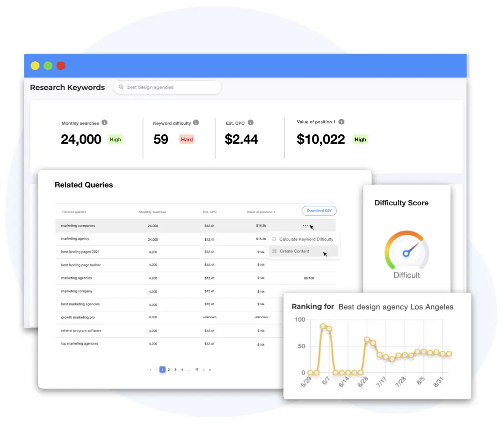The width and height of the screenshot is (504, 428).
Task: Select the growth marketing pro query
Action: pos(78,317)
